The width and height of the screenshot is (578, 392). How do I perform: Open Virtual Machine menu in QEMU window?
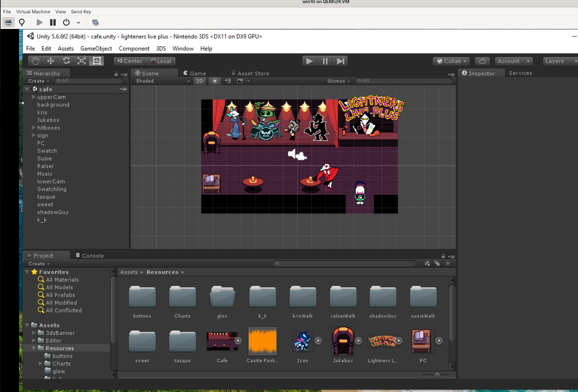(33, 12)
